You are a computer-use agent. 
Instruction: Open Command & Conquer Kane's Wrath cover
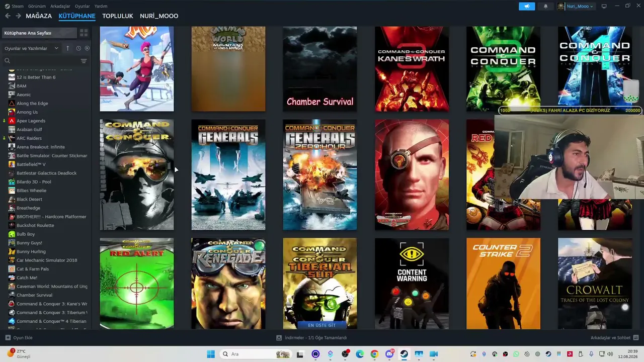coord(412,69)
